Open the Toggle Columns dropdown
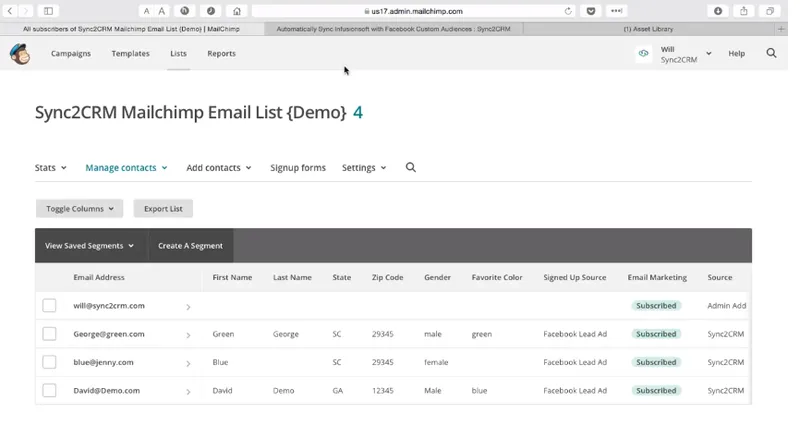 click(80, 209)
